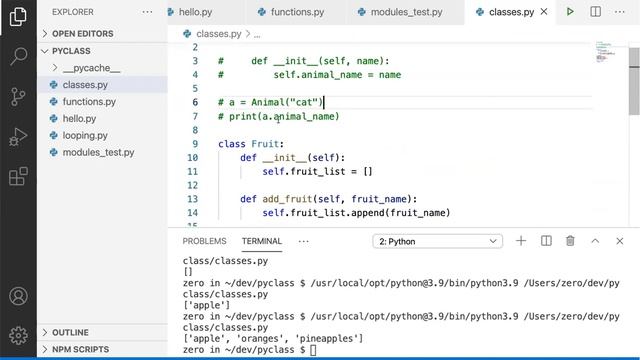Click 'def add_fruit(self, fruit_name):' line
The height and width of the screenshot is (360, 640).
[329, 199]
